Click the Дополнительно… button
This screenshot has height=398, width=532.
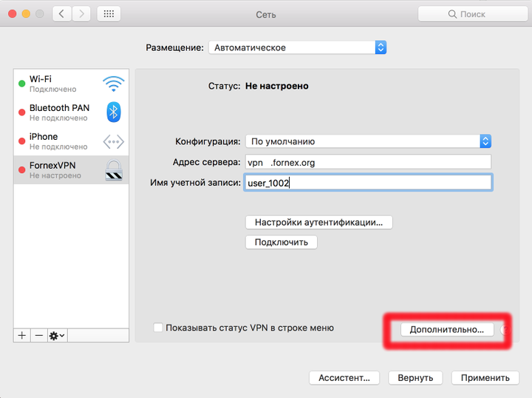pyautogui.click(x=447, y=329)
